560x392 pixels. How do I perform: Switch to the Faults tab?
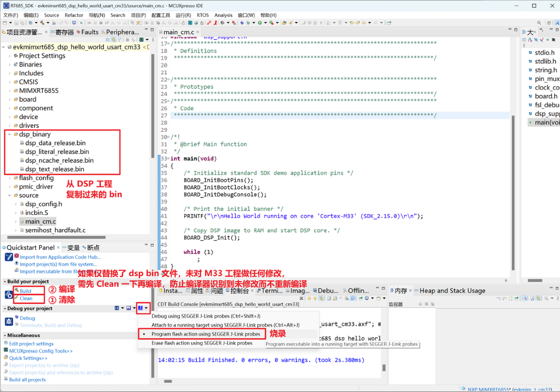(89, 32)
